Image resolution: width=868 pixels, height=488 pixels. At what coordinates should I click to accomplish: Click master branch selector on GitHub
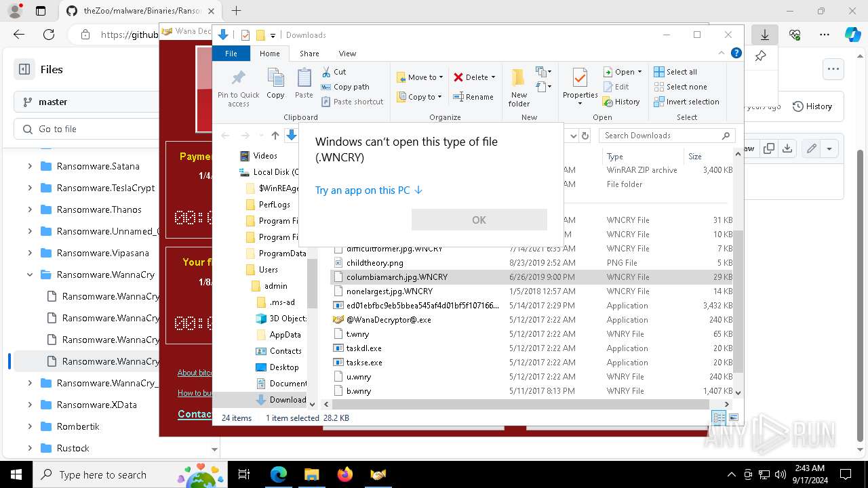86,102
